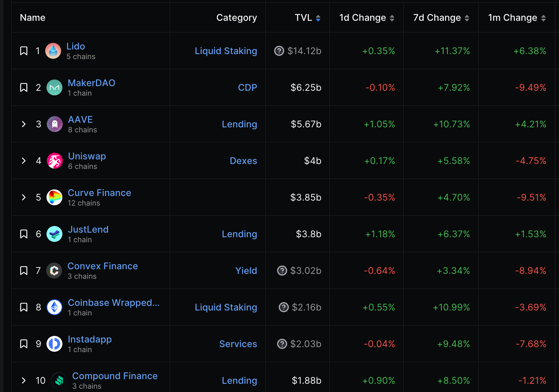
Task: Click the Name column header
Action: click(33, 18)
